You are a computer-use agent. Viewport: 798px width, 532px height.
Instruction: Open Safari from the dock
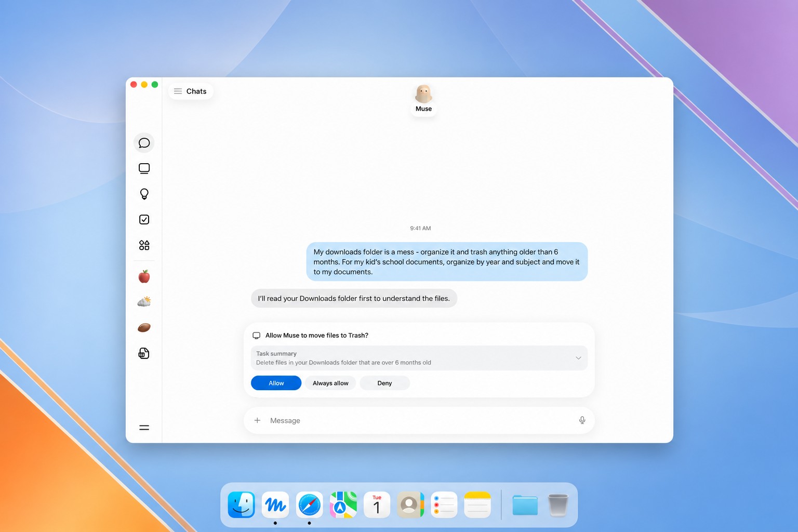pyautogui.click(x=309, y=505)
